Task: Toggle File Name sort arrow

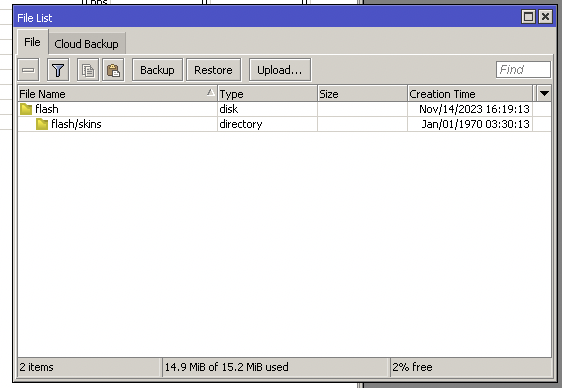Action: point(211,93)
